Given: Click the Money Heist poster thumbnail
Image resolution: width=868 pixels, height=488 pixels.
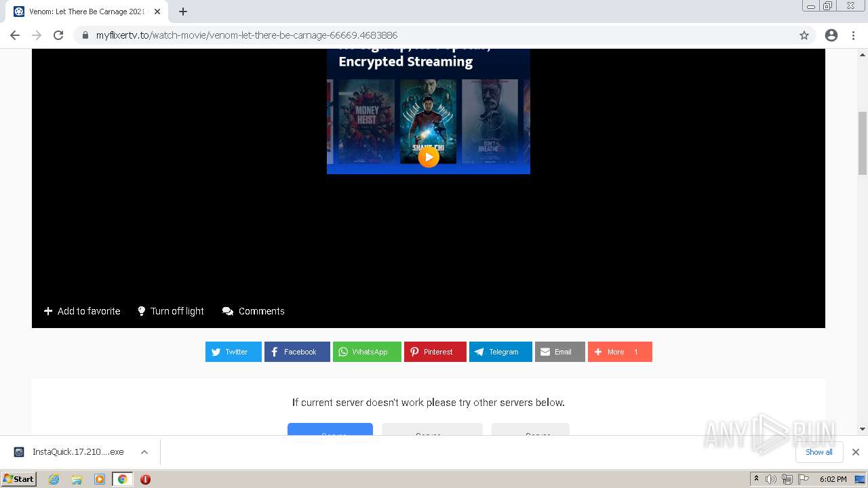Looking at the screenshot, I should pyautogui.click(x=366, y=121).
